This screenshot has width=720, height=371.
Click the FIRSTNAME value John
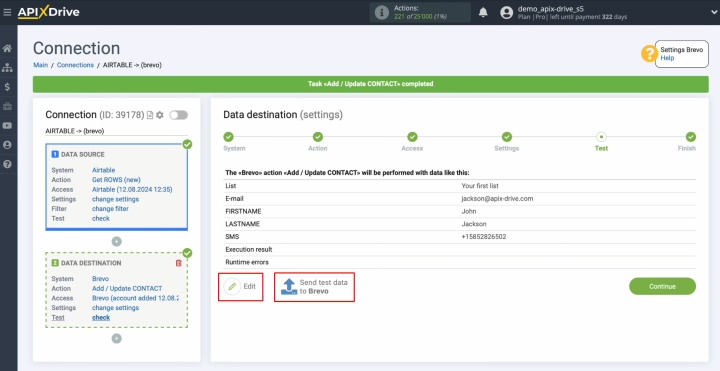point(469,212)
